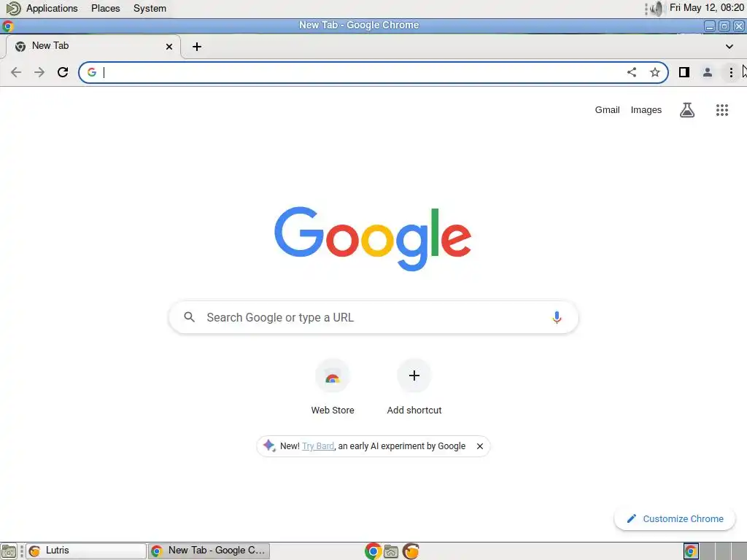Screen dimensions: 747x560
Task: Open the Places menu
Action: tap(106, 8)
